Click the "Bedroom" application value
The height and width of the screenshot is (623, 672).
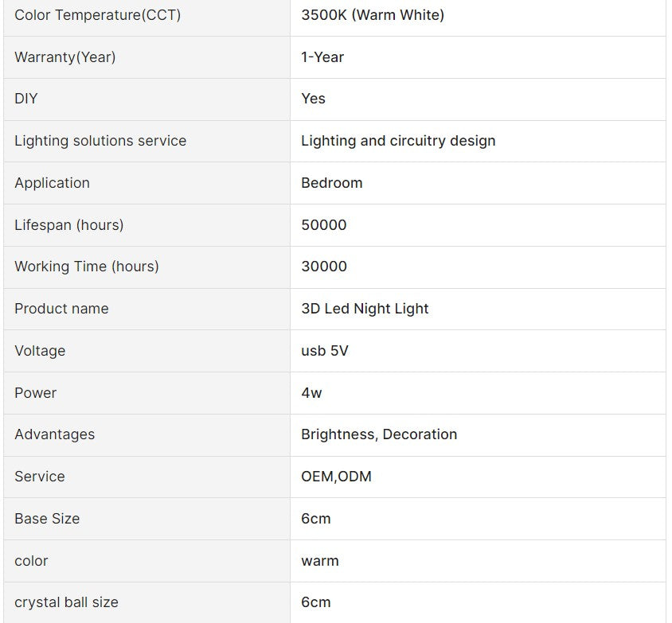click(331, 183)
